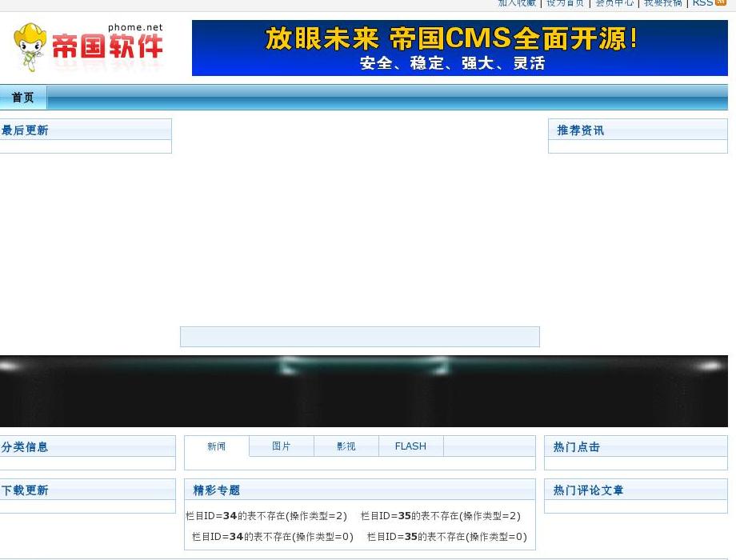Click 栏目ID=34的表不存在(操作类型=2) message
The image size is (736, 560).
click(x=266, y=516)
